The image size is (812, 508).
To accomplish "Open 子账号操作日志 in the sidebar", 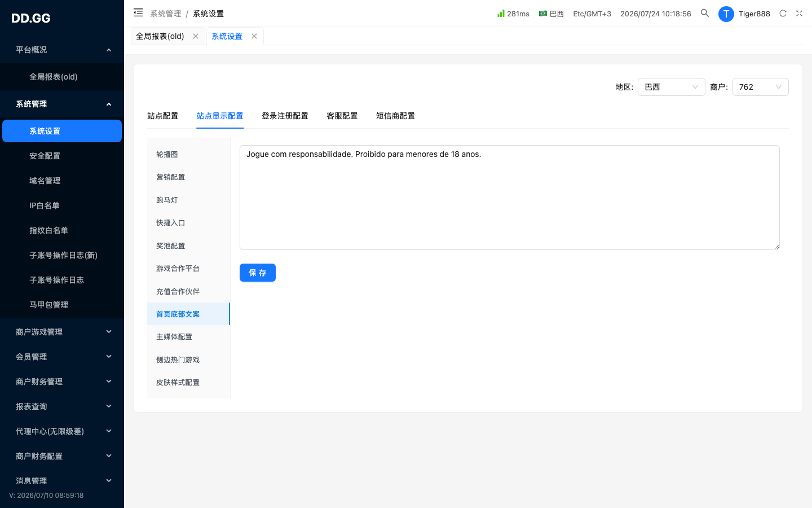I will [x=62, y=280].
